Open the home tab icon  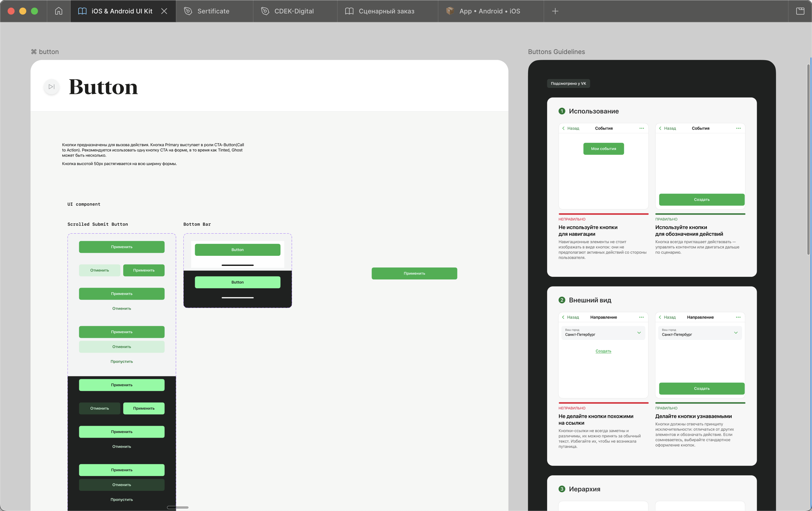(x=59, y=11)
